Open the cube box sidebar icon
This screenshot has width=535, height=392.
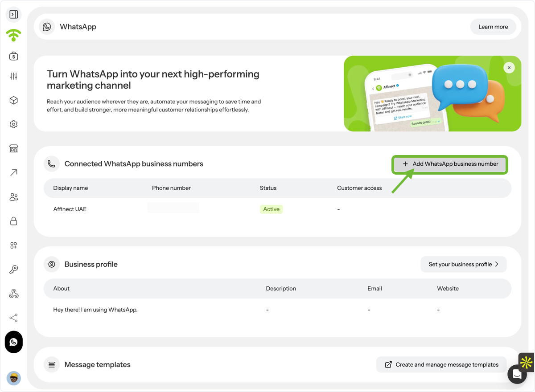[x=14, y=100]
